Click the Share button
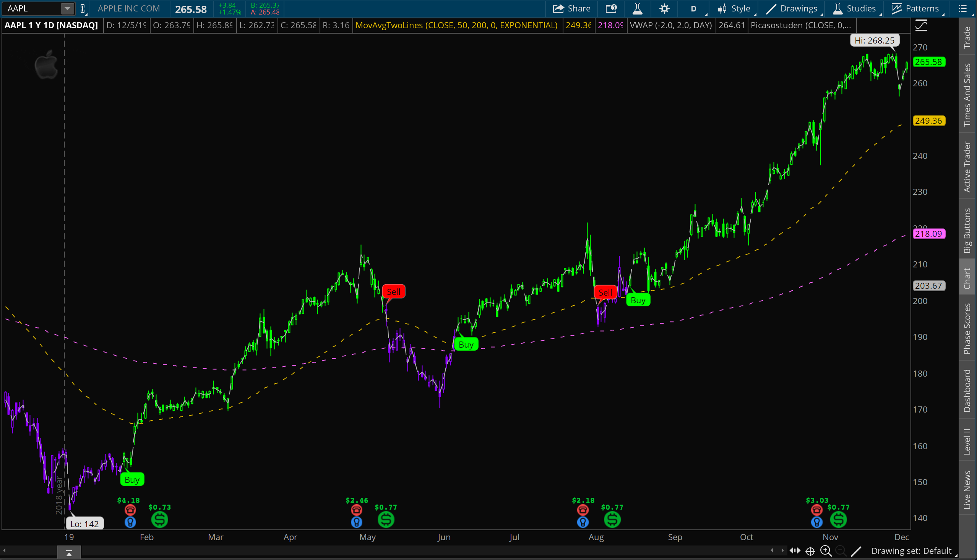This screenshot has width=977, height=560. [x=571, y=8]
